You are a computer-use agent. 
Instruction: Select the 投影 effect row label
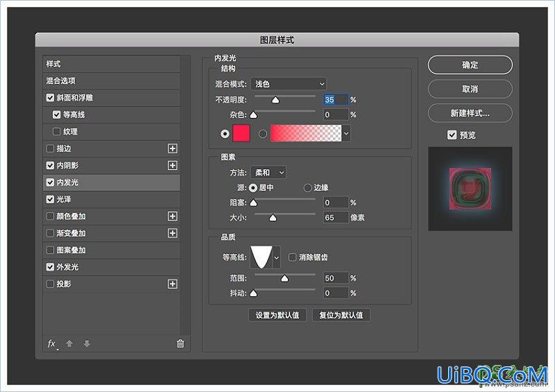pyautogui.click(x=64, y=284)
